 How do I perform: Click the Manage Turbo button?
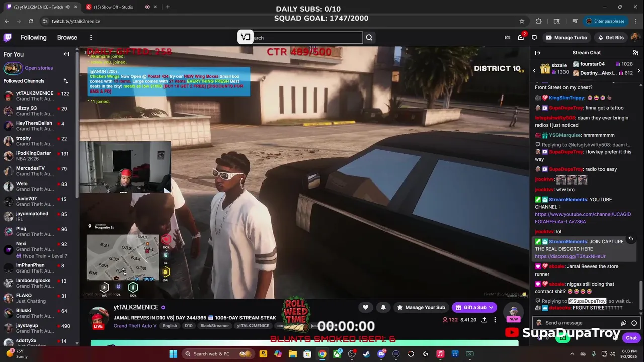(567, 38)
